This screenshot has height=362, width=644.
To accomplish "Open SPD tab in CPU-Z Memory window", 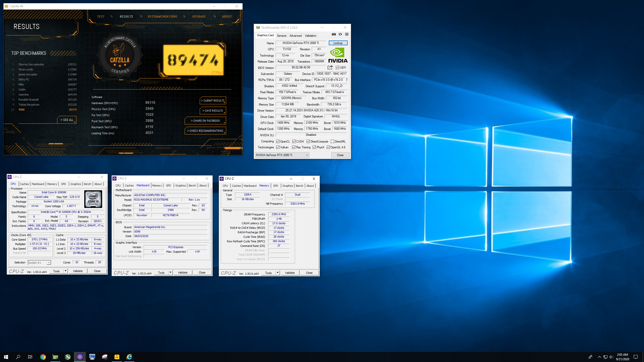I will click(276, 186).
